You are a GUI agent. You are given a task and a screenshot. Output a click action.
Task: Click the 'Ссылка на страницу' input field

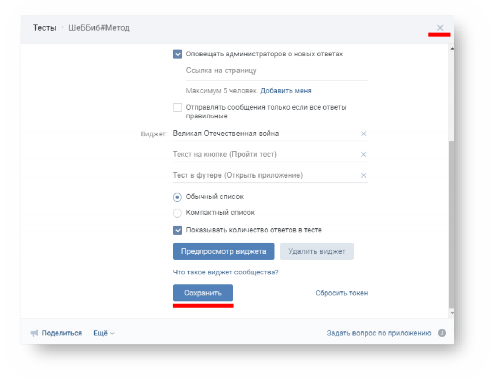(277, 71)
